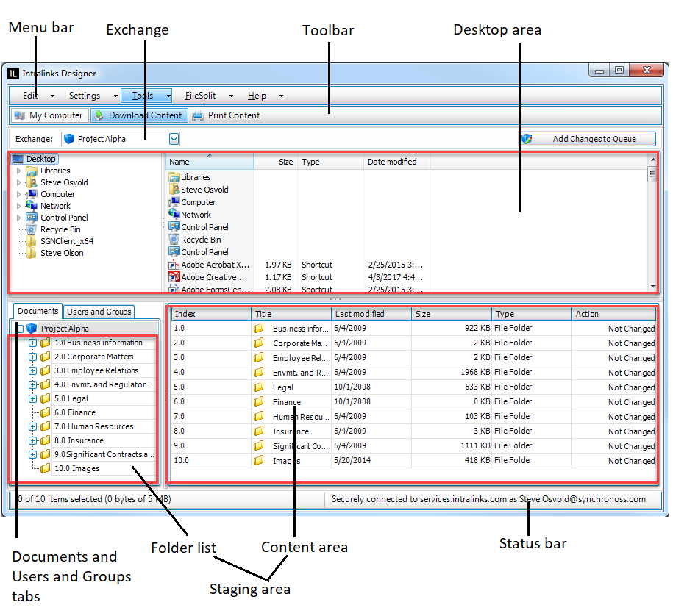673x616 pixels.
Task: Click the shield icon on Add Changes to Queue
Action: tap(527, 138)
